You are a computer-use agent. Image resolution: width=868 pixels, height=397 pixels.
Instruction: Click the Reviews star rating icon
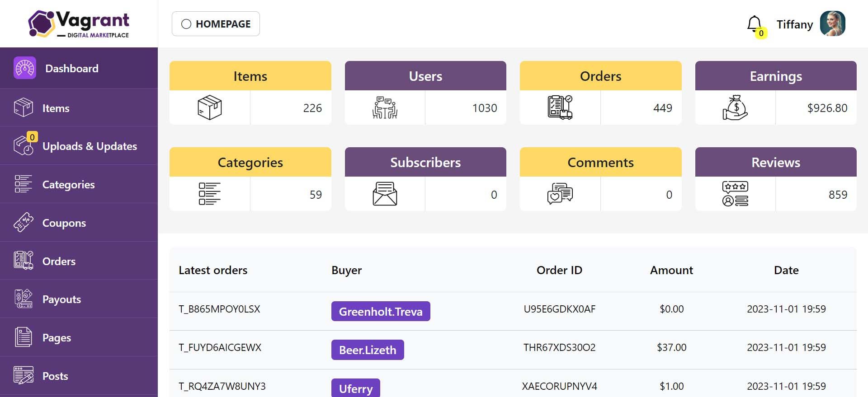tap(735, 194)
